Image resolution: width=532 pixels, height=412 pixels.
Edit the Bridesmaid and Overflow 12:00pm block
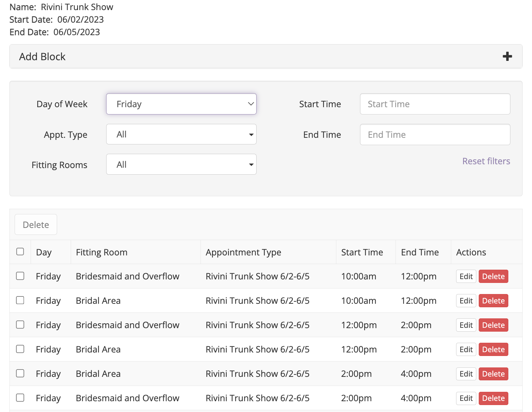point(466,325)
